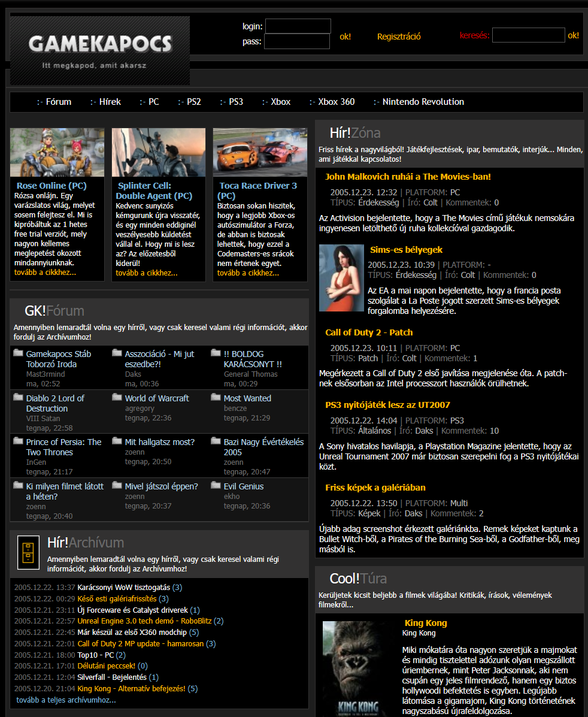Click the filing cabinet icon of Hír!Archívum
Screen dimensions: 588x717
tap(28, 552)
